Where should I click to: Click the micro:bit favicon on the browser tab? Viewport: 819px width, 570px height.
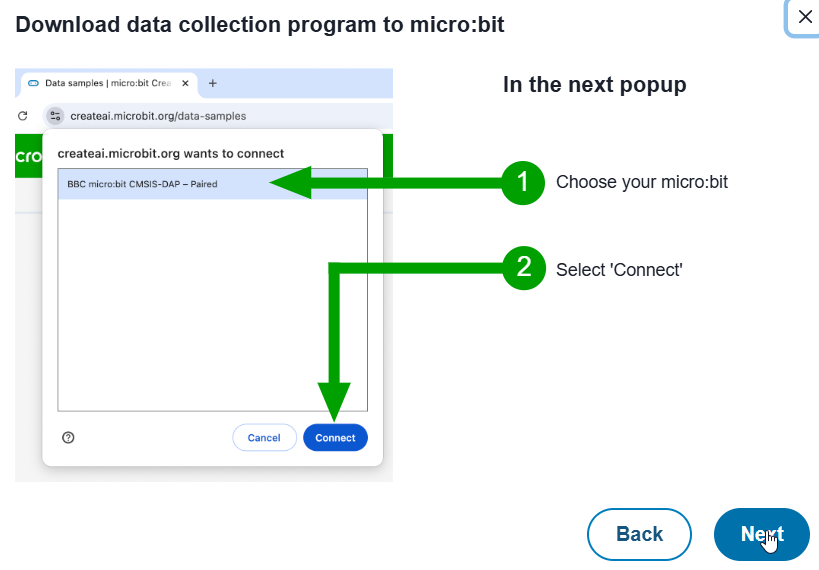pos(33,84)
